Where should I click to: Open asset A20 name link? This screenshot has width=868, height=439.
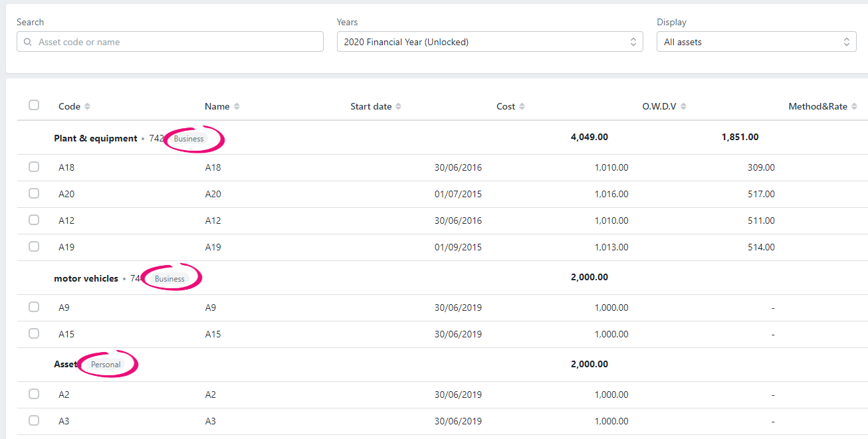tap(213, 194)
